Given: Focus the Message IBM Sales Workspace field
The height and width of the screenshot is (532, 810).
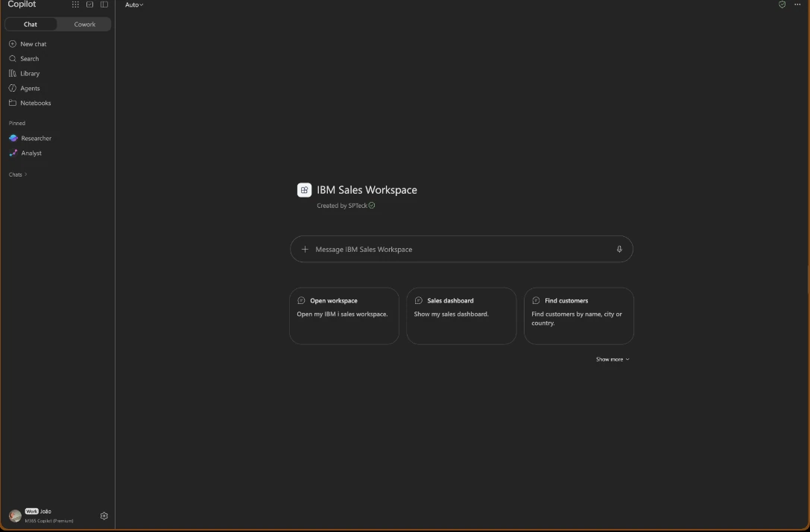Looking at the screenshot, I should (x=461, y=250).
